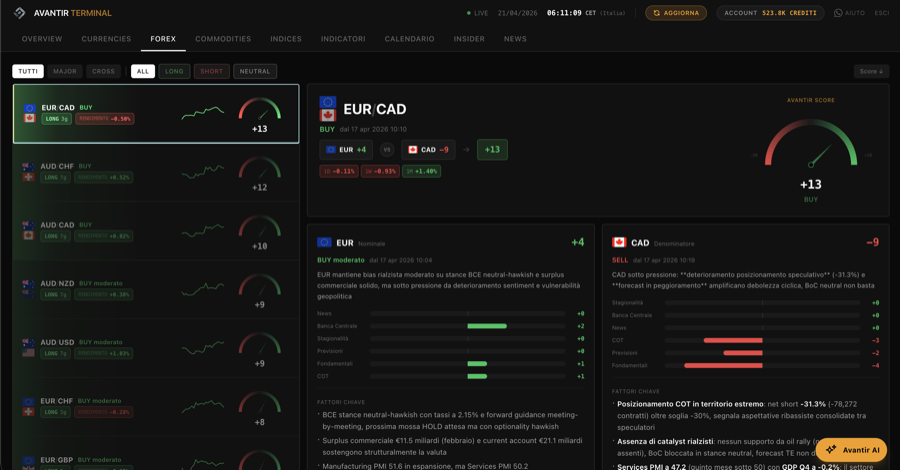Viewport: 900px width, 470px height.
Task: Open the COMMODITIES tab
Action: [x=223, y=39]
